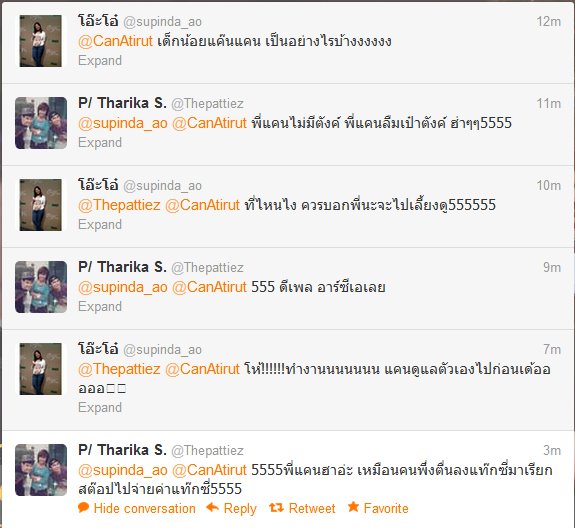
Task: Open the 3m timestamp of the last tweet
Action: point(552,450)
